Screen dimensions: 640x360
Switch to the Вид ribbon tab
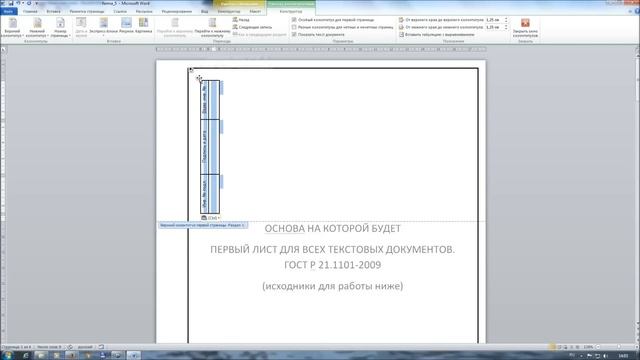point(204,11)
